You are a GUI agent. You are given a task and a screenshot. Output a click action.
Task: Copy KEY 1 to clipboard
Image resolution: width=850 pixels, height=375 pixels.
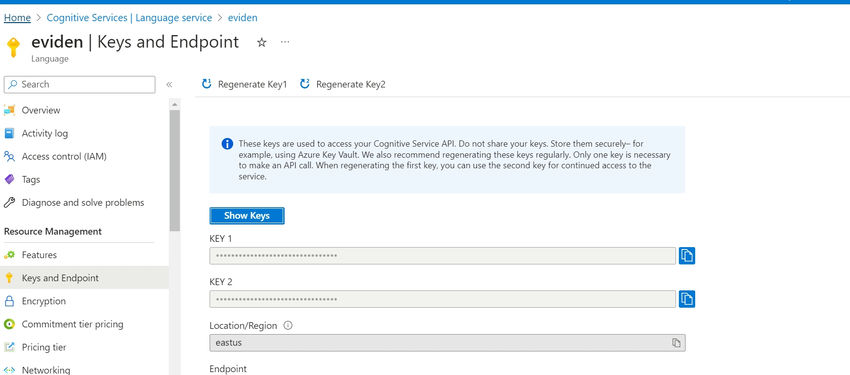pos(687,255)
